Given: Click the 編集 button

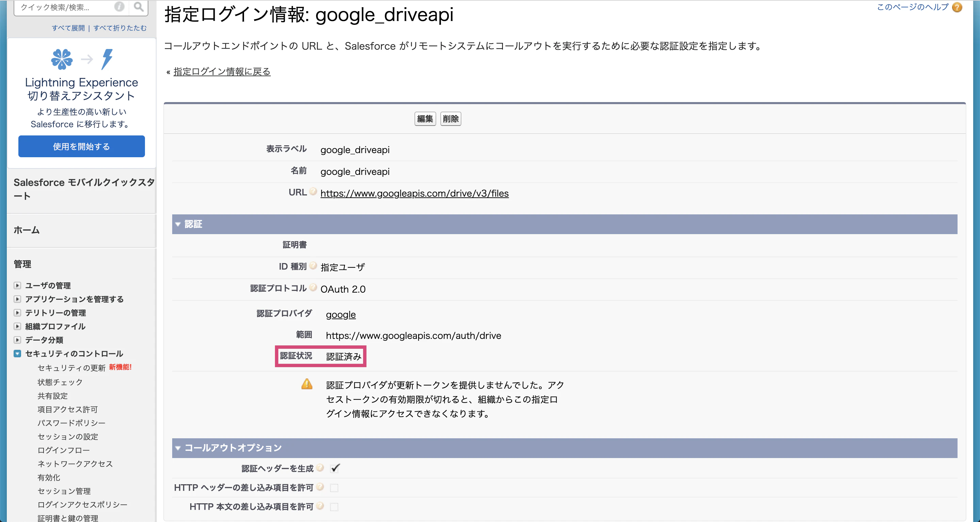Looking at the screenshot, I should tap(425, 119).
